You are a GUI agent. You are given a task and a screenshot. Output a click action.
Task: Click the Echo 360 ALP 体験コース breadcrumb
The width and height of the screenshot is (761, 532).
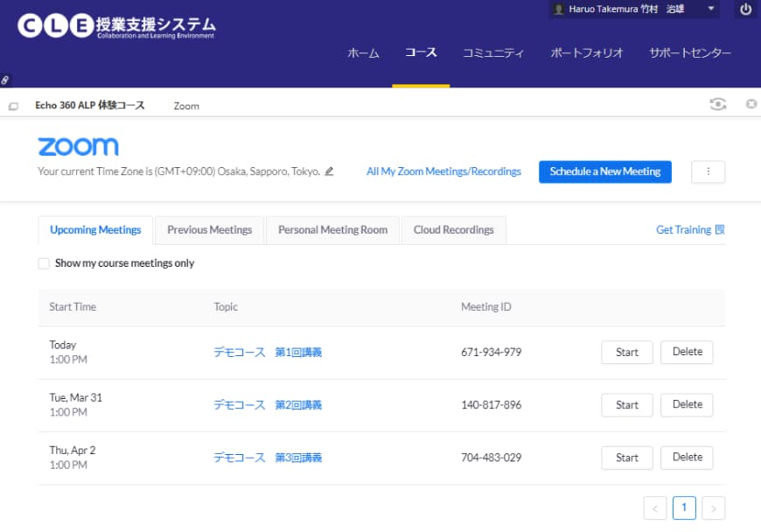(x=90, y=105)
